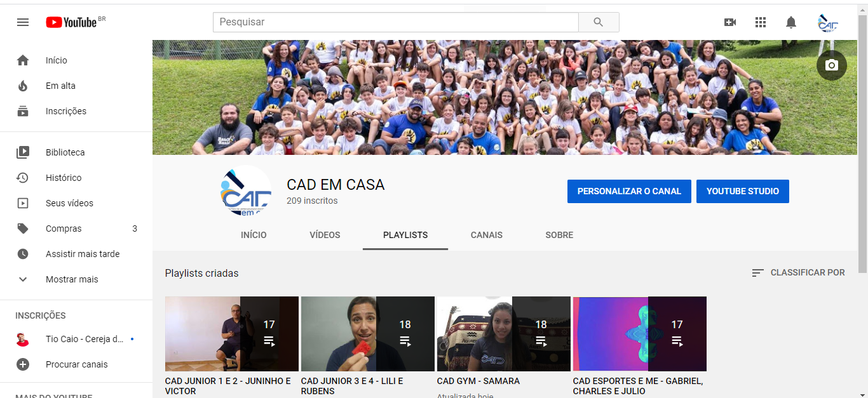Click Procurar canais plus icon
The width and height of the screenshot is (868, 398).
[x=23, y=364]
